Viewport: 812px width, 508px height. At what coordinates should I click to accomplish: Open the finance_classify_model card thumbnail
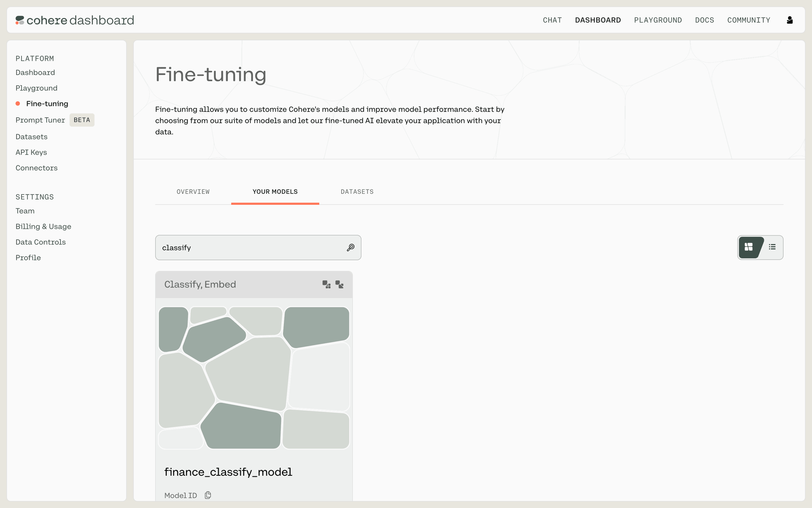coord(254,378)
